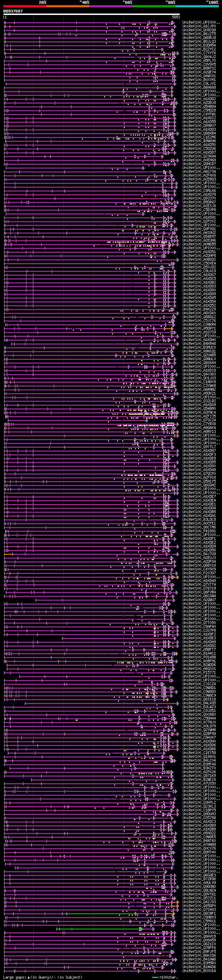The width and height of the screenshot is (222, 980).
Task: Select the UniRef100_B2ZYC2 label
Action: 199,49
